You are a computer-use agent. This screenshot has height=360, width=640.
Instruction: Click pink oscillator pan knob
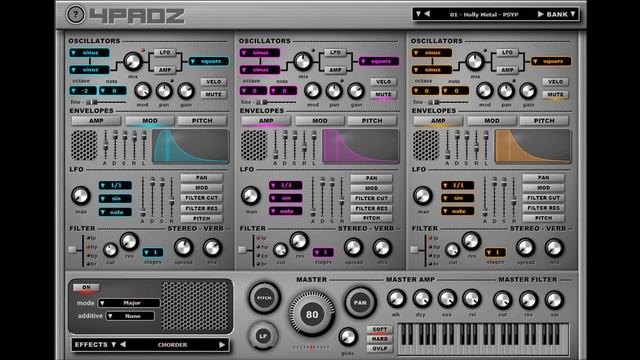[x=334, y=91]
